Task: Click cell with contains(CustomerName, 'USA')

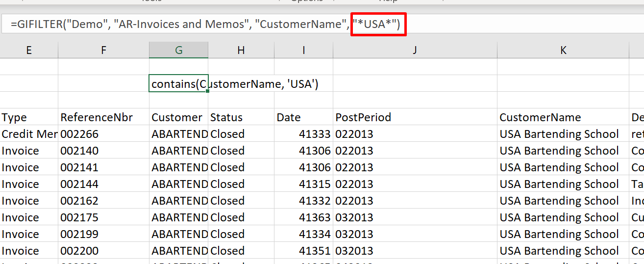Action: point(179,84)
